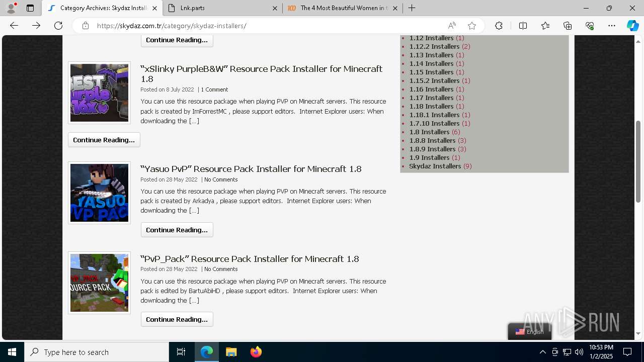Image resolution: width=644 pixels, height=362 pixels.
Task: Open the Collections icon
Action: click(568, 26)
